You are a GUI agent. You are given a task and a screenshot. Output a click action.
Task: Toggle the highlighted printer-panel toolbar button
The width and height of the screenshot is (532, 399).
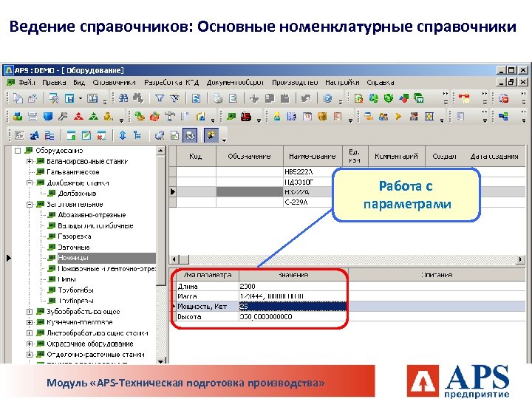tap(190, 135)
